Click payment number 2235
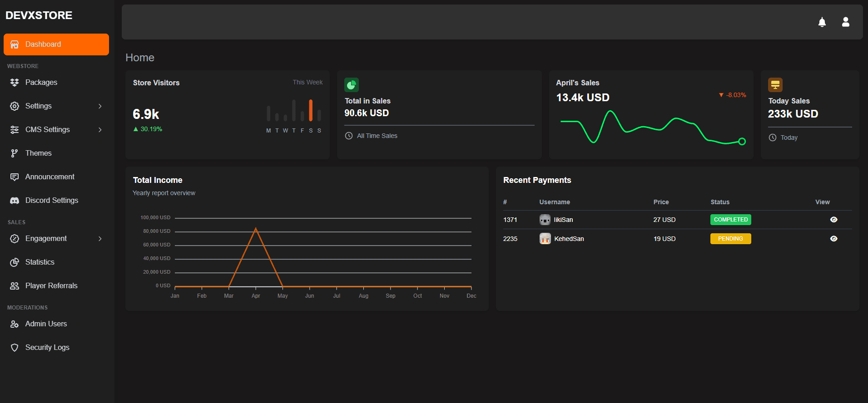 pyautogui.click(x=510, y=239)
